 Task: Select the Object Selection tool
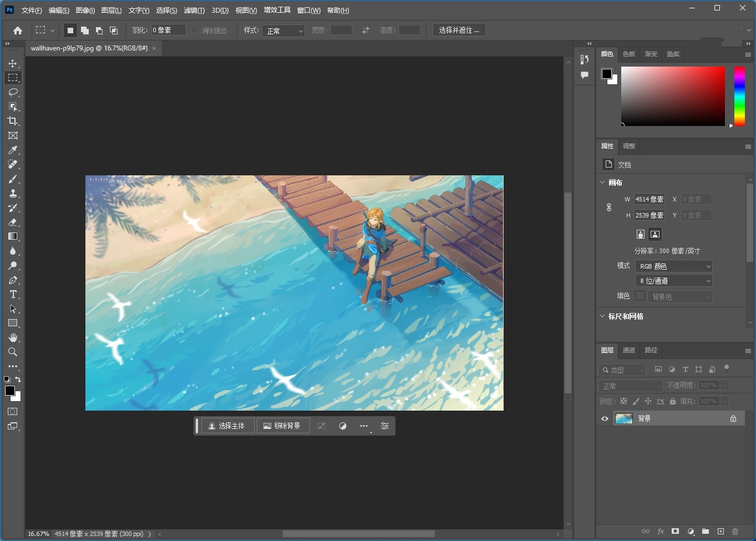coord(13,107)
